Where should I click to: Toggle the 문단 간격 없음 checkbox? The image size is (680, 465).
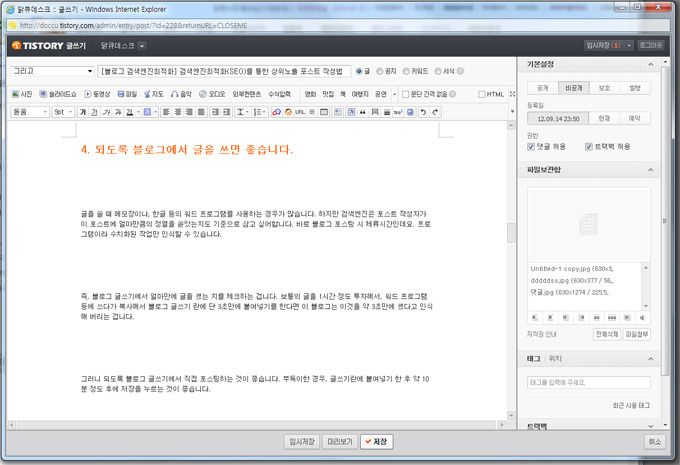click(x=405, y=94)
